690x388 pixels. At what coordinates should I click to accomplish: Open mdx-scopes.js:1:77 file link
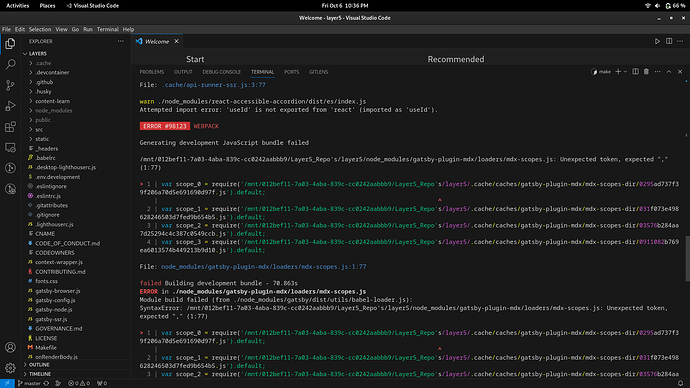(264, 267)
